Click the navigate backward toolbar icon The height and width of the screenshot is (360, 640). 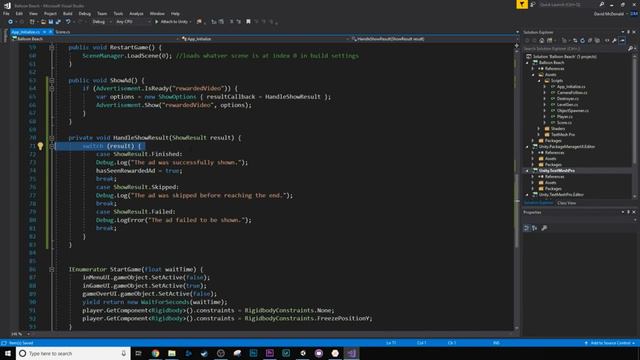10,22
